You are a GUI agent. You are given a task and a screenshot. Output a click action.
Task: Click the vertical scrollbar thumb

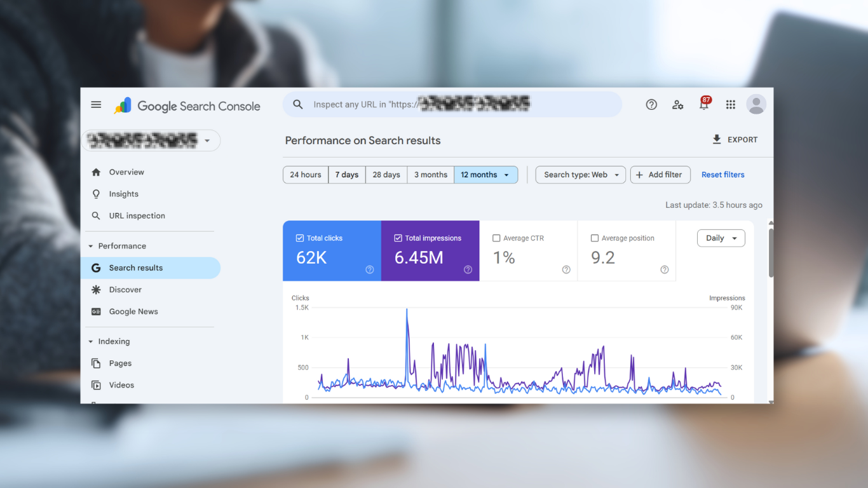771,253
